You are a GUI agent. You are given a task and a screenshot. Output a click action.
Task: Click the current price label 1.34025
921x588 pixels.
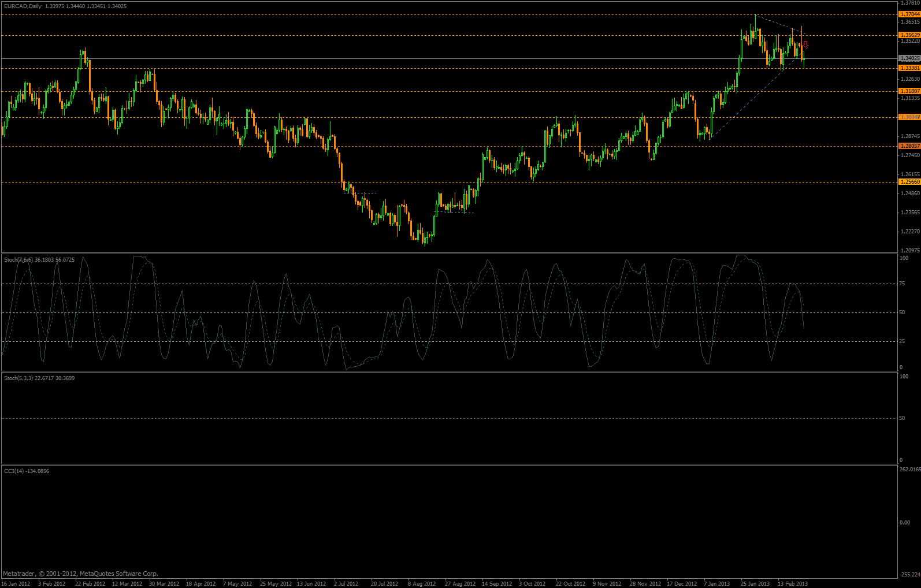coord(909,58)
